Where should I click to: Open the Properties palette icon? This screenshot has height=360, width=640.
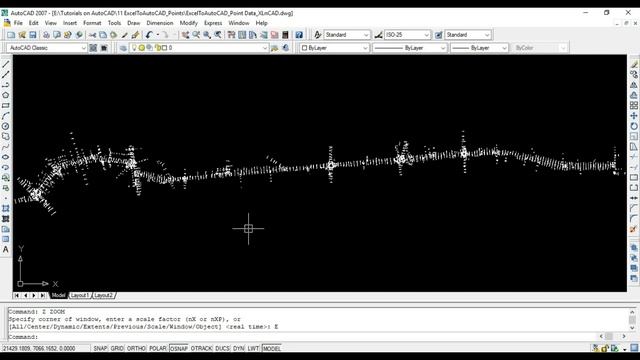[231, 35]
